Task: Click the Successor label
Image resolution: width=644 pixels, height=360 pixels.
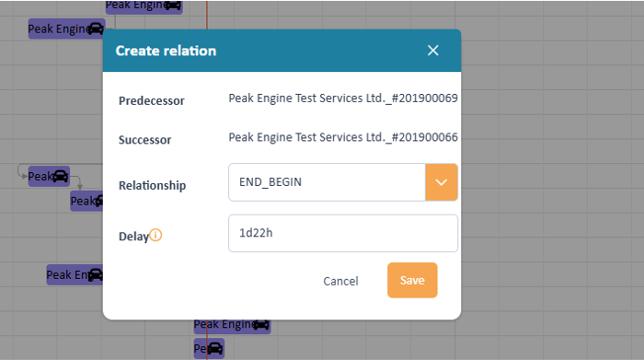Action: [x=144, y=140]
